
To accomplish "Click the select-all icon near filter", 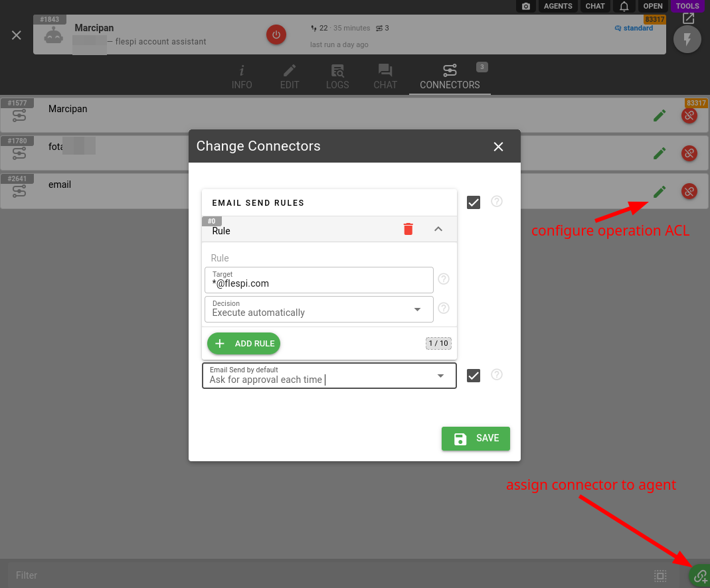I will tap(660, 576).
